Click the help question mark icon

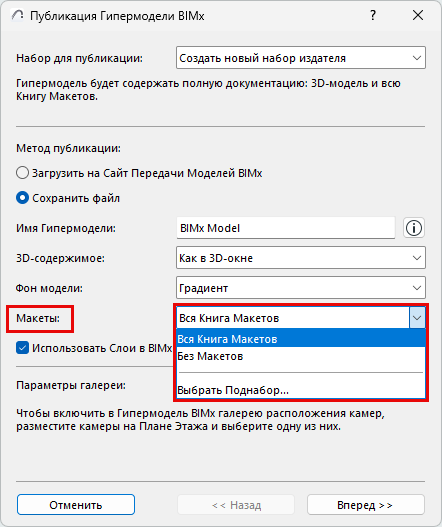tap(373, 15)
